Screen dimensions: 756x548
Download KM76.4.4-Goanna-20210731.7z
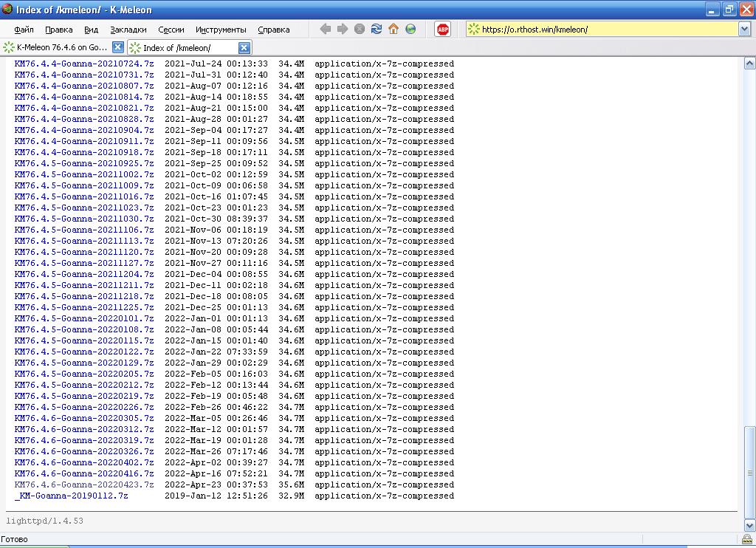pyautogui.click(x=84, y=75)
